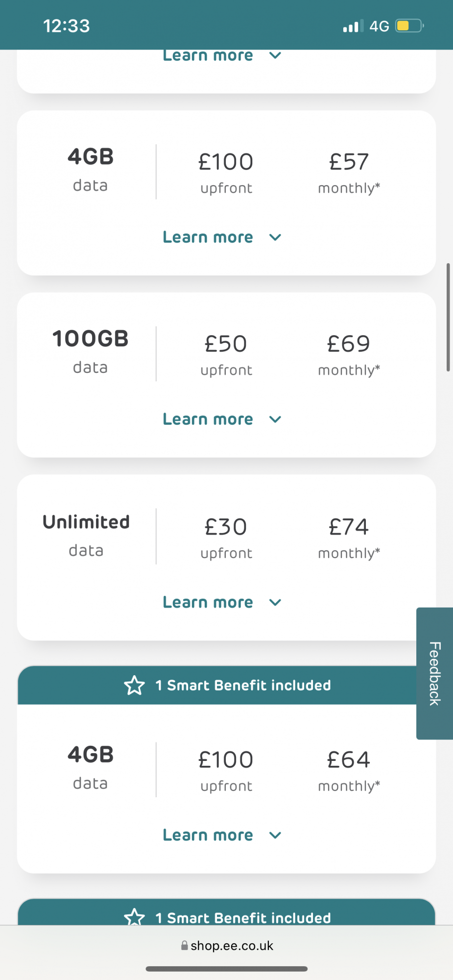Open Learn more for the £64 plan
Viewport: 453px width, 980px height.
click(208, 835)
